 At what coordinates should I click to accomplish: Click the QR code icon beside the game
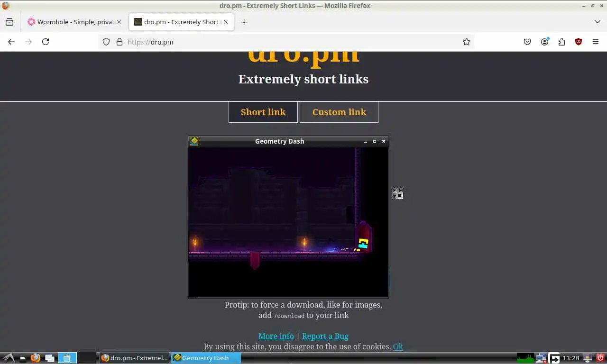point(398,194)
